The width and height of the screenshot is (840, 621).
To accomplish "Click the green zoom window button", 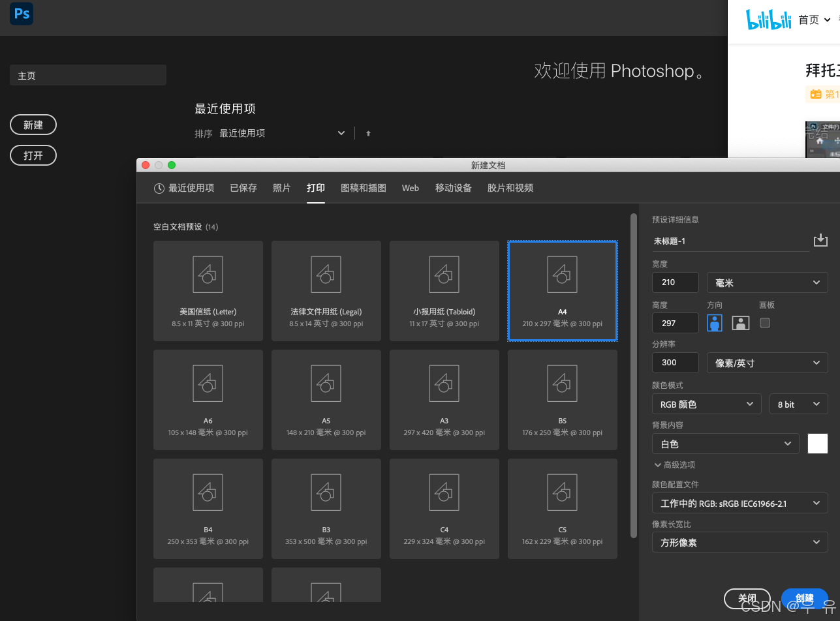I will click(172, 165).
